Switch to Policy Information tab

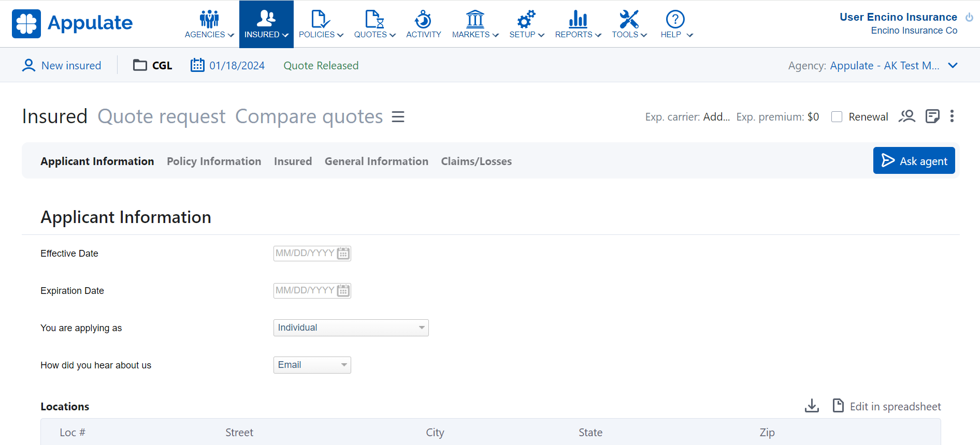[213, 161]
